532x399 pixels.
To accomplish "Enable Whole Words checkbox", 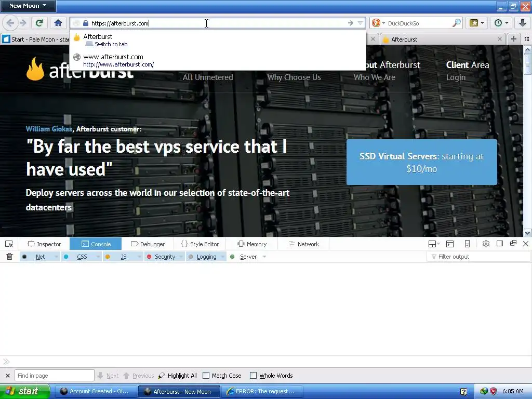I will 253,376.
